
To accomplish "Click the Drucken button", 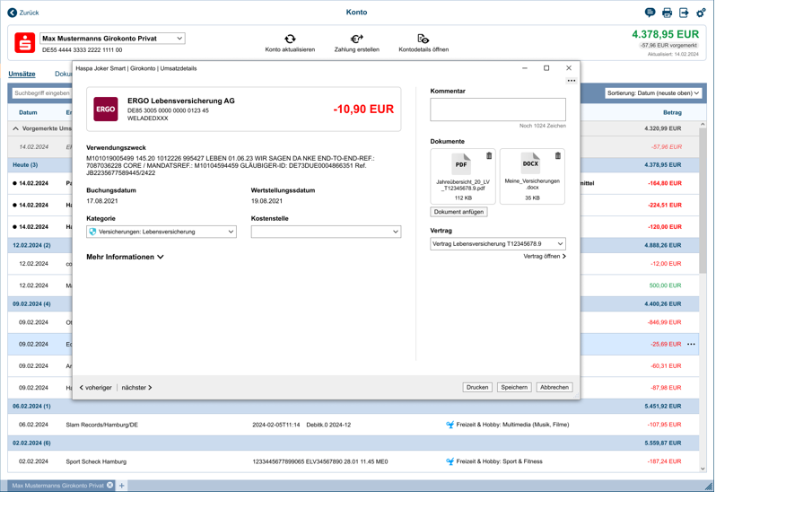I will [x=477, y=387].
